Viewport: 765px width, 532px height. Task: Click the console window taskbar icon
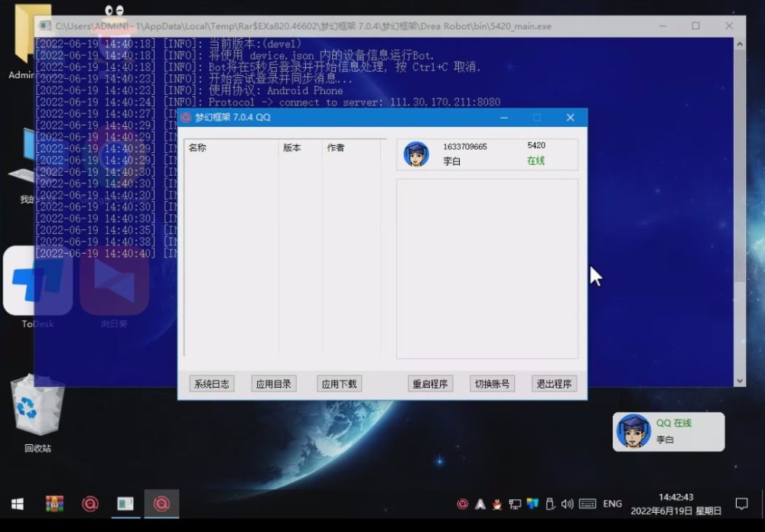[125, 504]
